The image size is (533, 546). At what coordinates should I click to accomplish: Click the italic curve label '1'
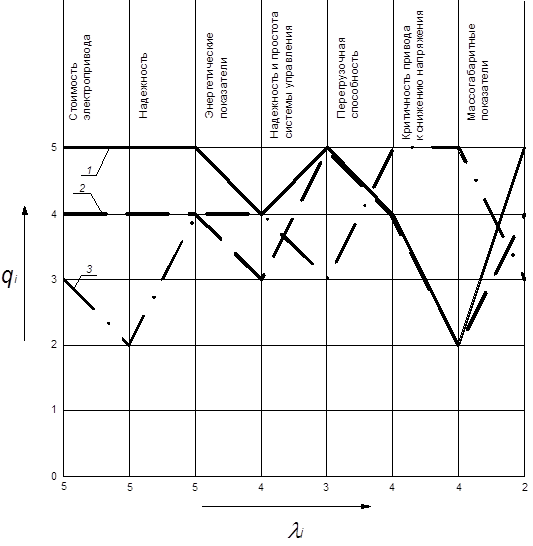coord(89,170)
